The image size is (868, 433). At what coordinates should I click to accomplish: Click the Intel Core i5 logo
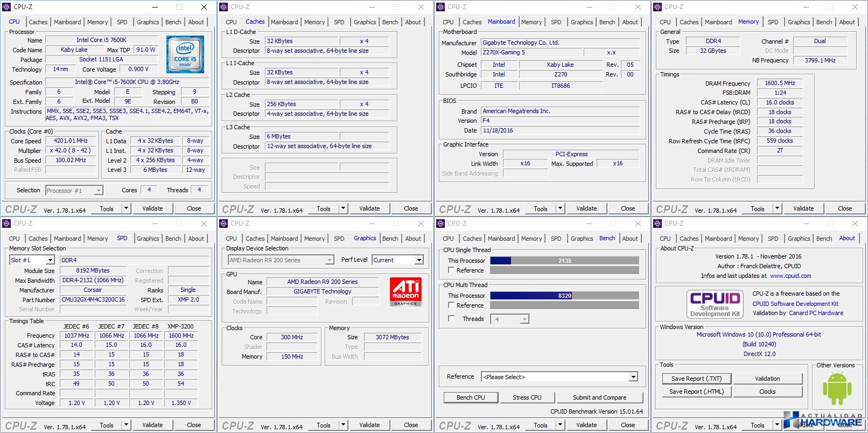click(185, 54)
